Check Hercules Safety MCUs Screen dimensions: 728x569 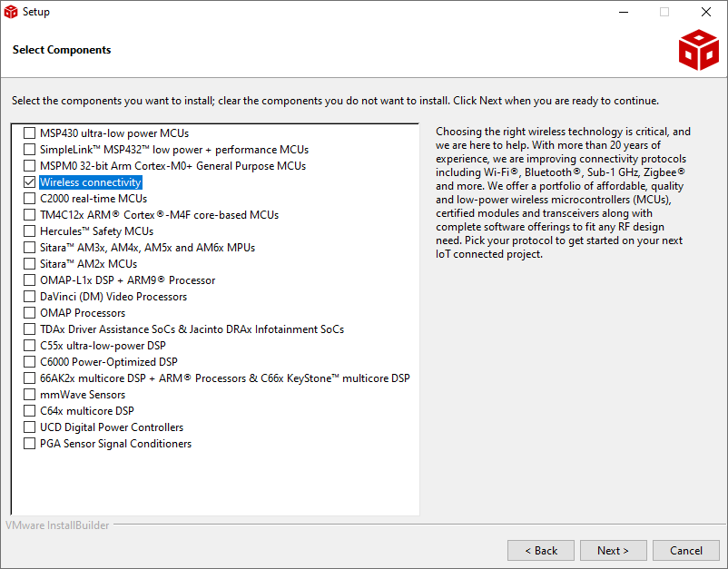pyautogui.click(x=30, y=231)
